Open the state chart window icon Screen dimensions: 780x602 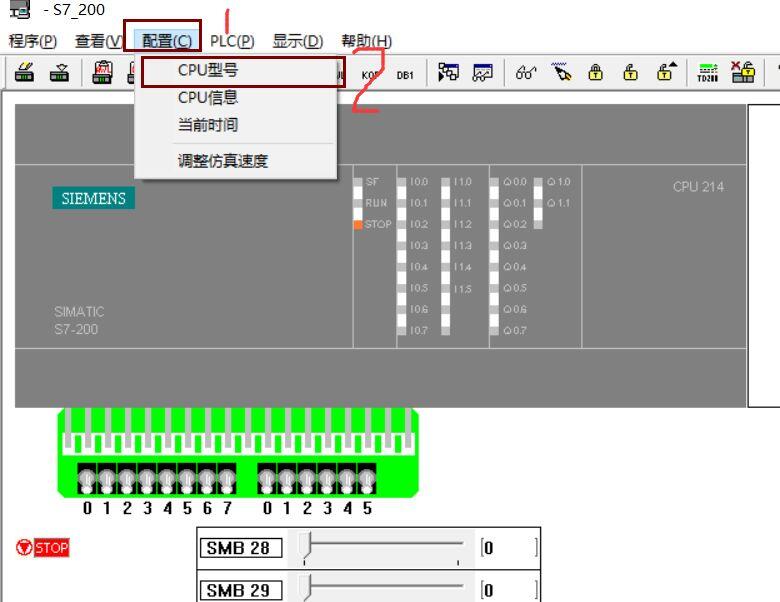pyautogui.click(x=483, y=73)
